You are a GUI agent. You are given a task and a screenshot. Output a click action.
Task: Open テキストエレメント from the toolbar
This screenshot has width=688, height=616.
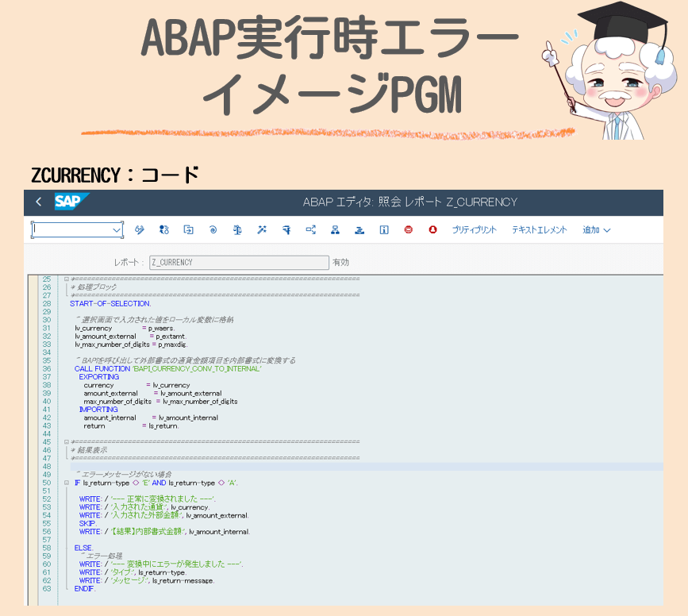pyautogui.click(x=539, y=229)
